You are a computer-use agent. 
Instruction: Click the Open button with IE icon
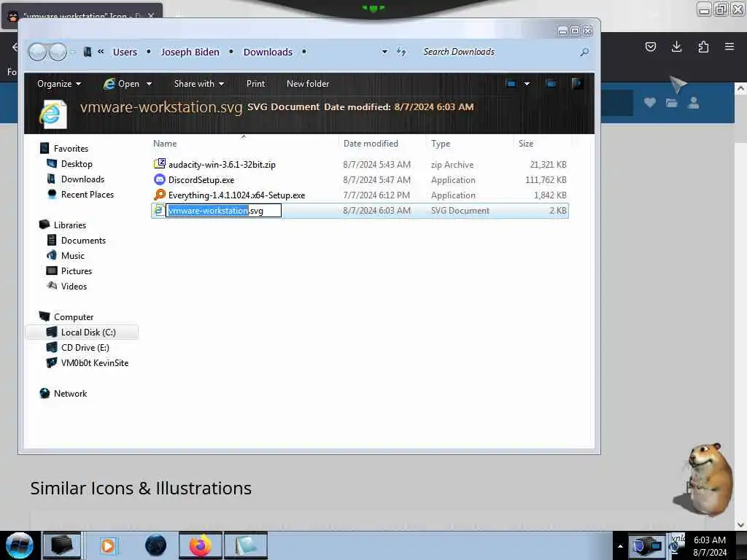pos(122,84)
